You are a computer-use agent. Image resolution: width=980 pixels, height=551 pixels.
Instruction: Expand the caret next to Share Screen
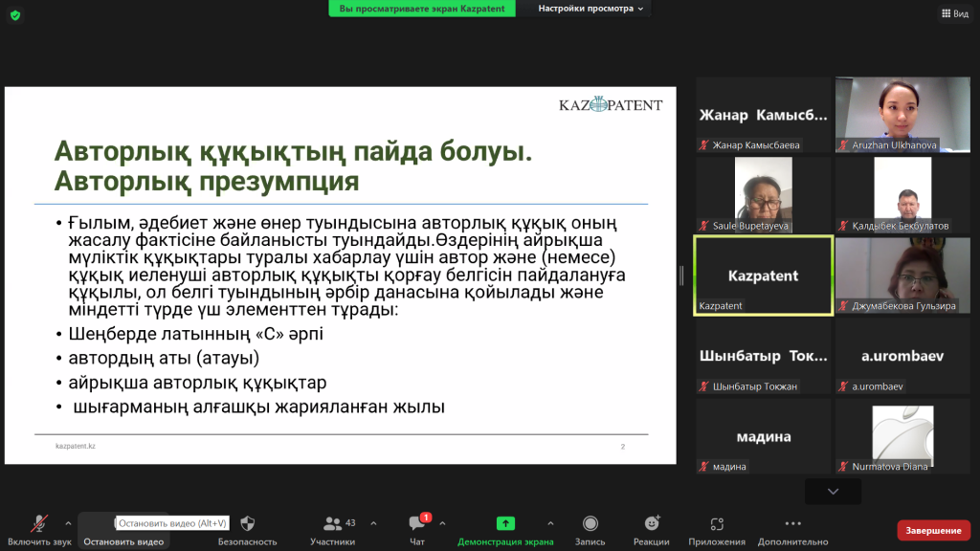(x=549, y=523)
